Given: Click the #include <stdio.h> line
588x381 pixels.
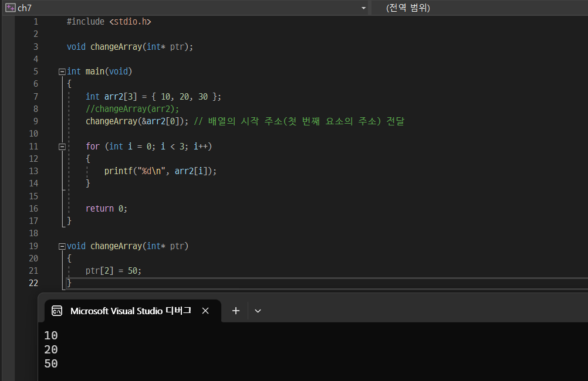Looking at the screenshot, I should (x=109, y=22).
